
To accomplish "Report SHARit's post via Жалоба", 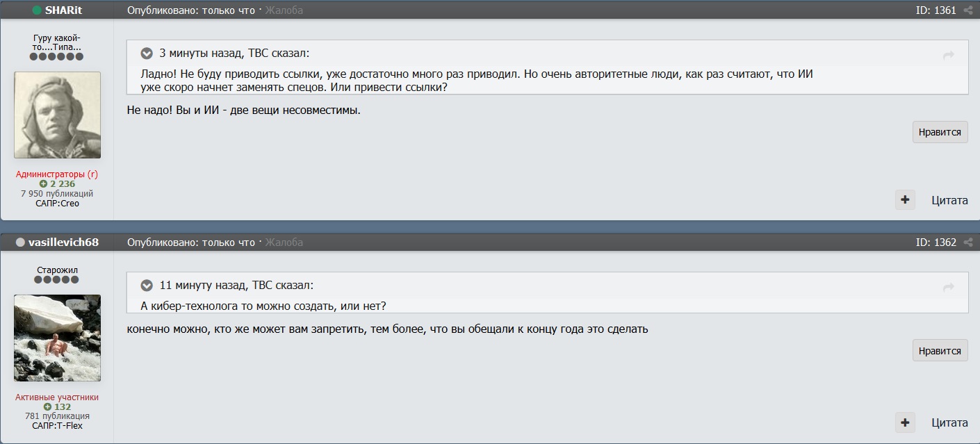I will [284, 10].
